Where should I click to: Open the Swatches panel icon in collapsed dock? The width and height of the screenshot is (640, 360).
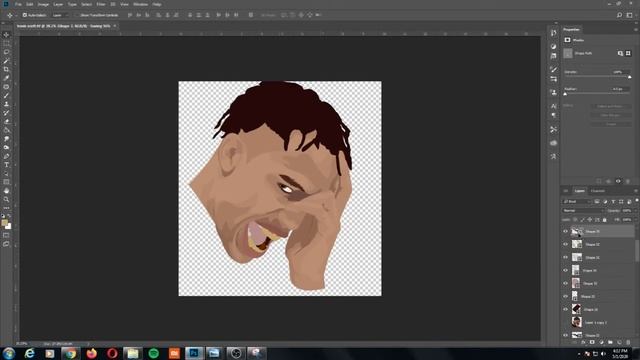pyautogui.click(x=553, y=56)
